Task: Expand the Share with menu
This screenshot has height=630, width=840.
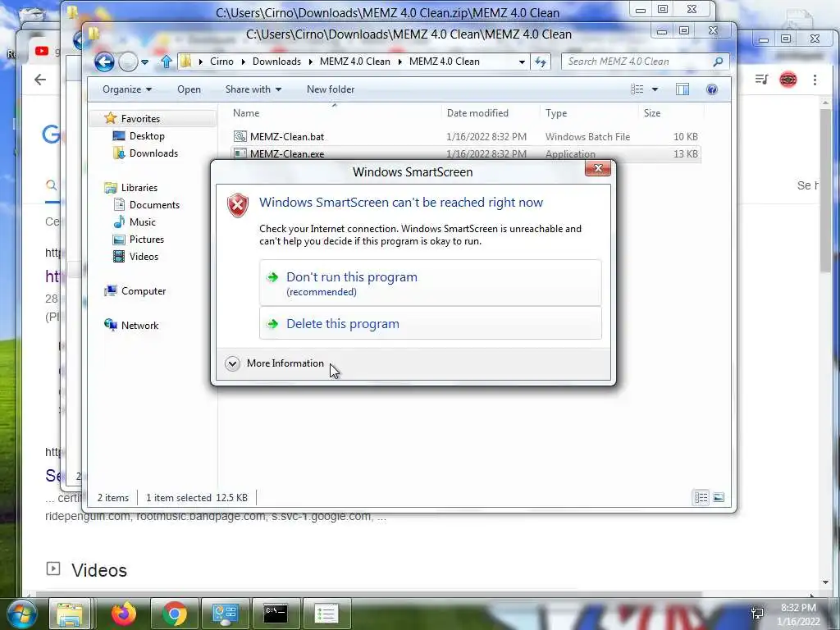Action: click(253, 89)
